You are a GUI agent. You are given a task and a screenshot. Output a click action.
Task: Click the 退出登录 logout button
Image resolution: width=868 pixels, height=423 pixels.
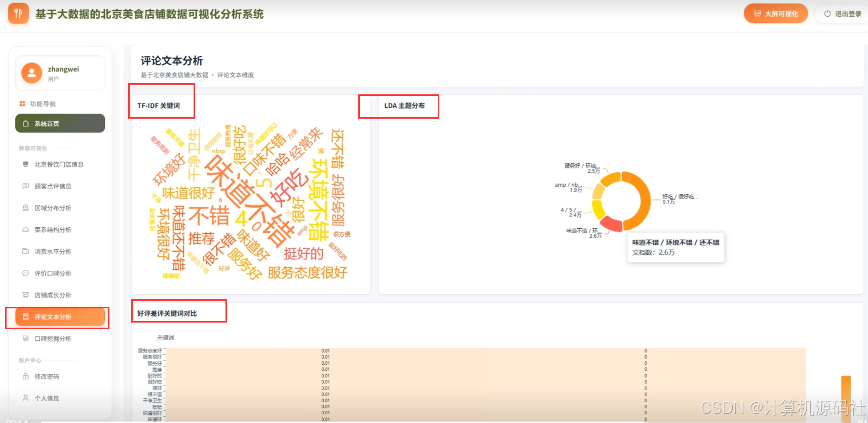[x=843, y=14]
